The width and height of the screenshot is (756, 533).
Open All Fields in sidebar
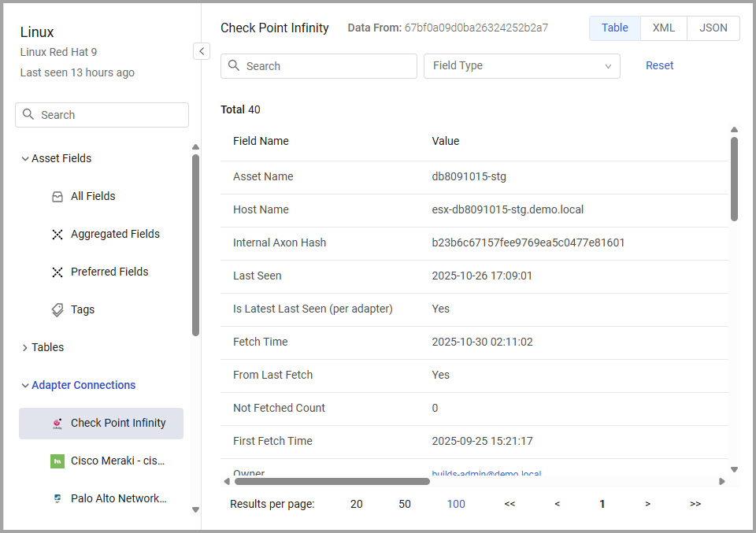click(93, 196)
